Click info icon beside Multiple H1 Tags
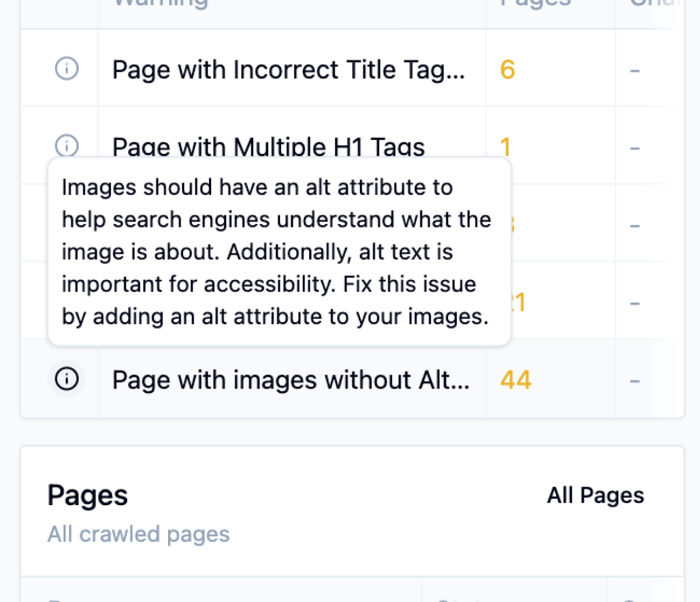 (x=66, y=145)
